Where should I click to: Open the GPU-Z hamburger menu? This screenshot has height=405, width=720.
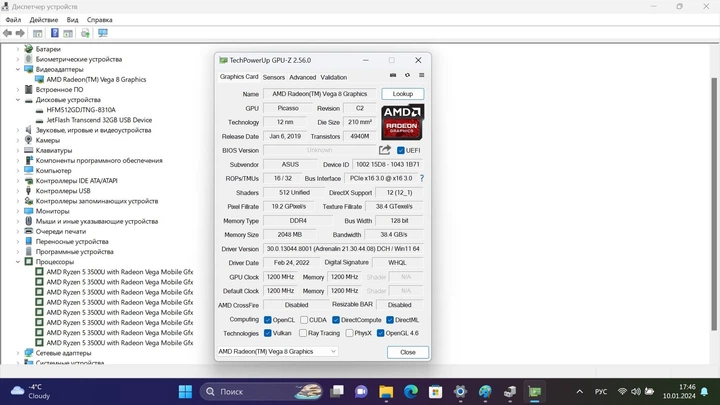point(422,75)
